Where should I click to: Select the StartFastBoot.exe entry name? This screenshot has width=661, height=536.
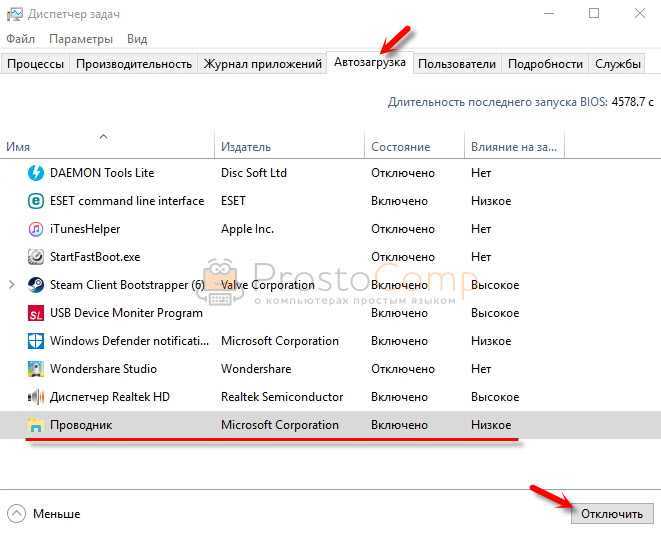click(95, 257)
